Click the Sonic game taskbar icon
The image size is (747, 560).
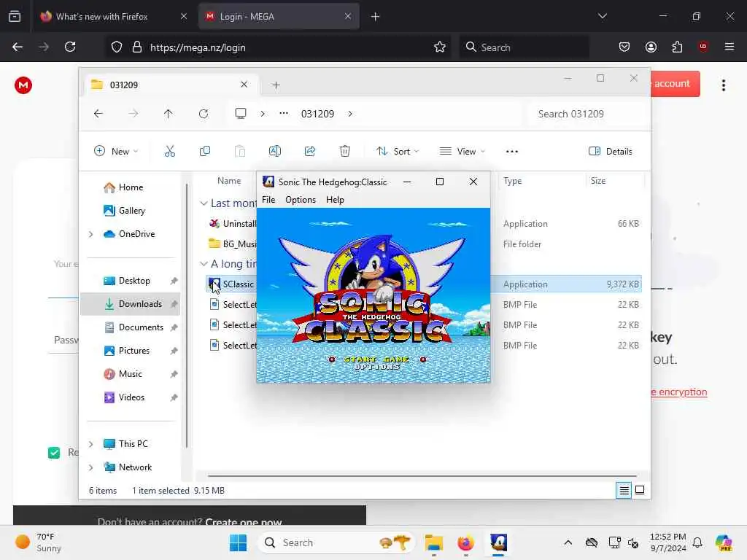[x=498, y=542]
